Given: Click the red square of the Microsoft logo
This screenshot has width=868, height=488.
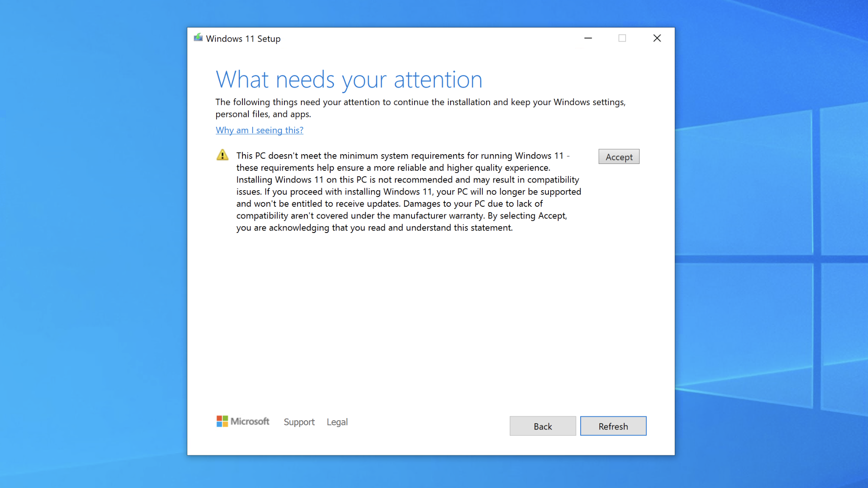Looking at the screenshot, I should [x=219, y=418].
